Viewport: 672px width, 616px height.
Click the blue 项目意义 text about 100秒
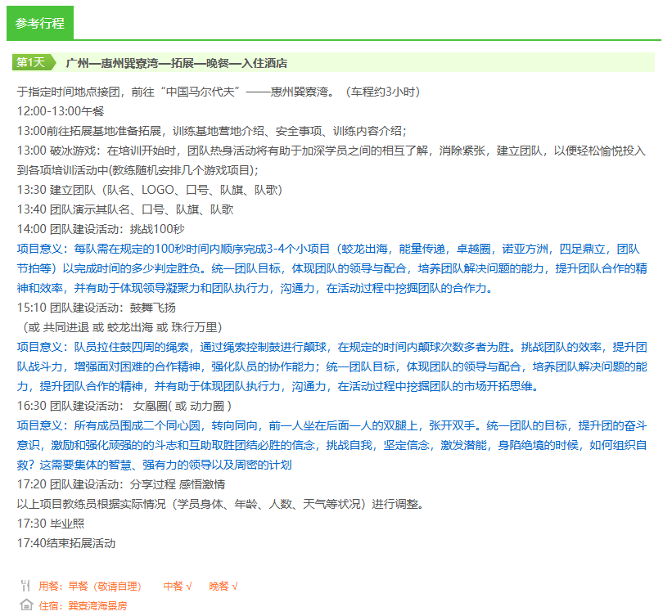coord(332,268)
